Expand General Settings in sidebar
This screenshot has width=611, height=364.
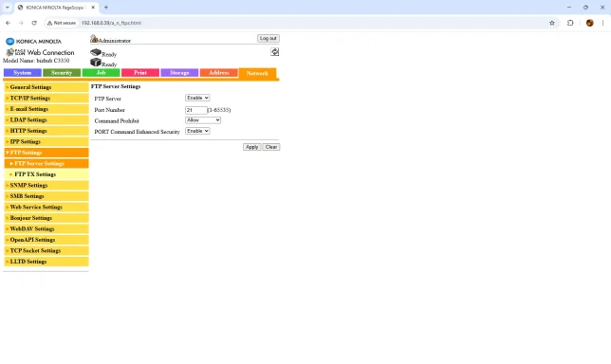tap(46, 87)
